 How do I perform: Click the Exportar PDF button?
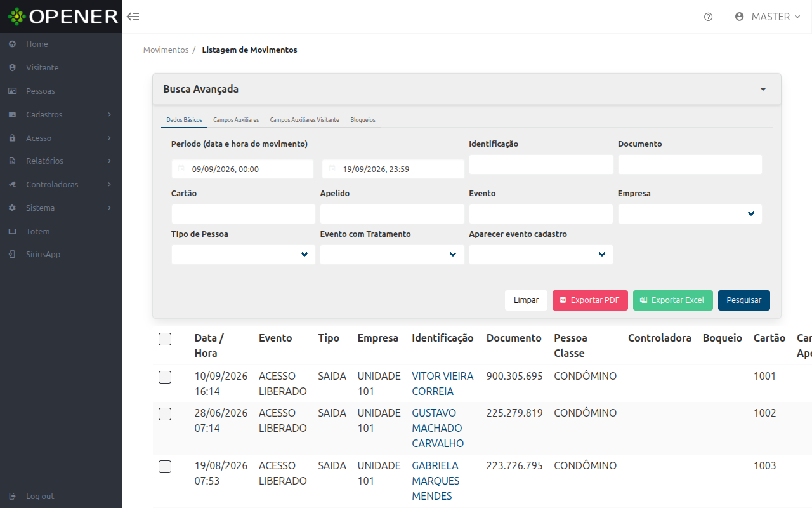[x=590, y=300]
